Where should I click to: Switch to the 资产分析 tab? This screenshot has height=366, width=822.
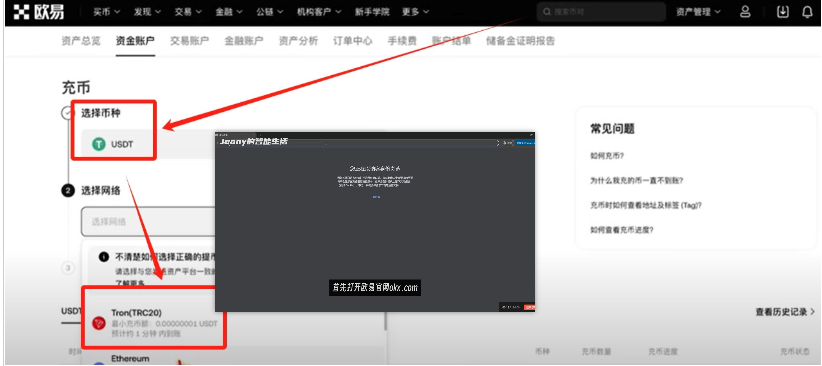click(298, 41)
